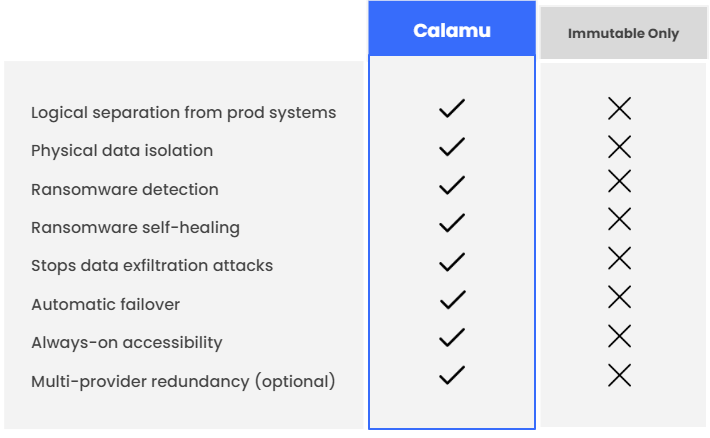This screenshot has width=710, height=438.
Task: Click Immutable Only X for Automatic failover
Action: pyautogui.click(x=620, y=297)
